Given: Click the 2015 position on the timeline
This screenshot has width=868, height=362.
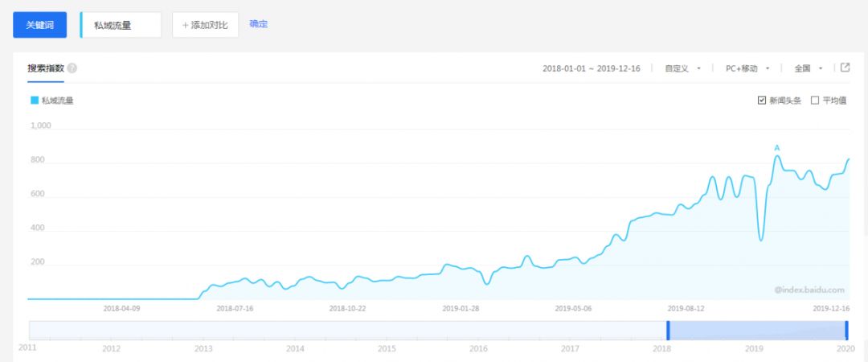Looking at the screenshot, I should pyautogui.click(x=387, y=348).
